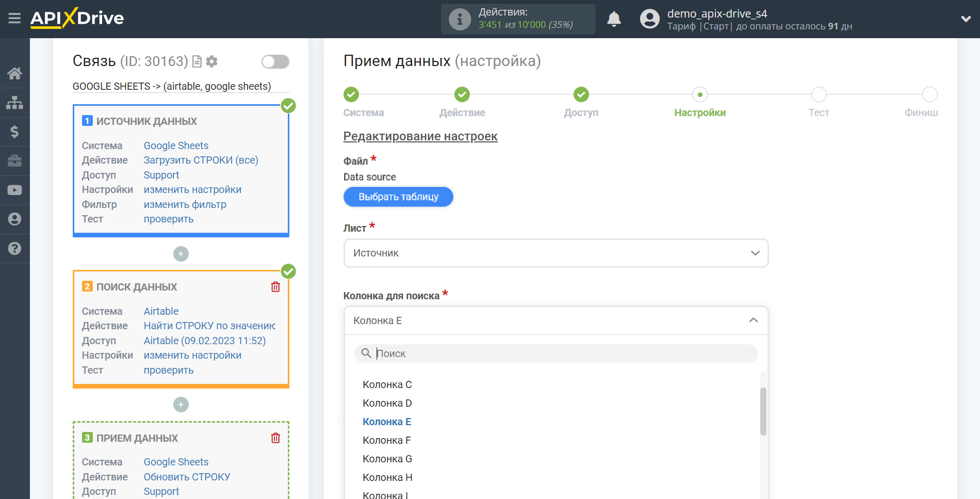This screenshot has height=499, width=980.
Task: Collapse the Колонка для поиска dropdown
Action: (x=556, y=320)
